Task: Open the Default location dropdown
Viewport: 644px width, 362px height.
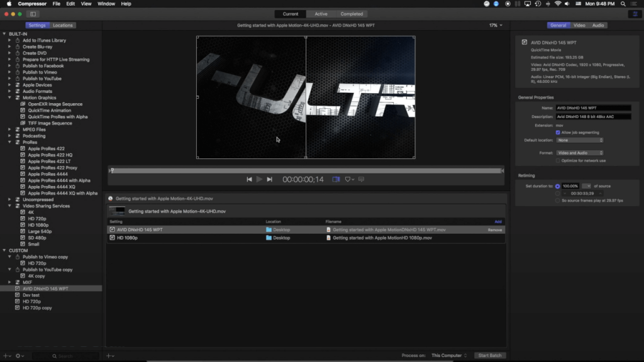Action: pyautogui.click(x=580, y=140)
